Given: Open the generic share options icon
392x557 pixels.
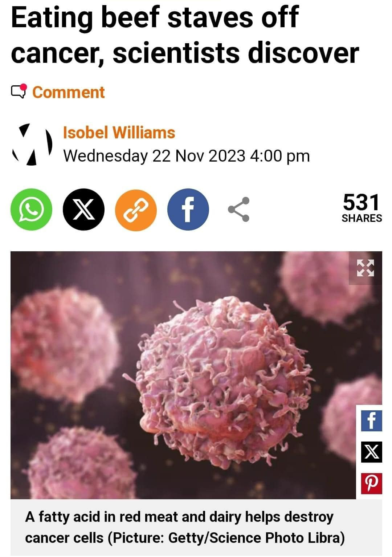Looking at the screenshot, I should [239, 210].
